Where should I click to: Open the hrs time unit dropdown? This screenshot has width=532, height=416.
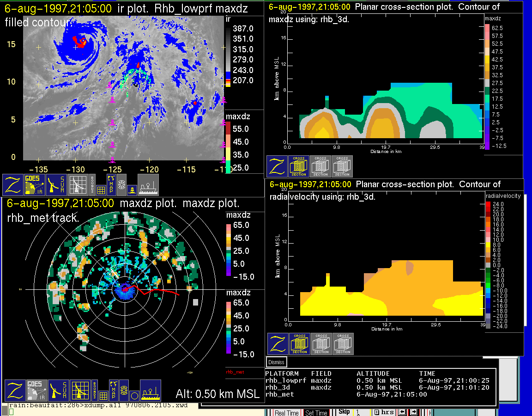click(x=384, y=412)
